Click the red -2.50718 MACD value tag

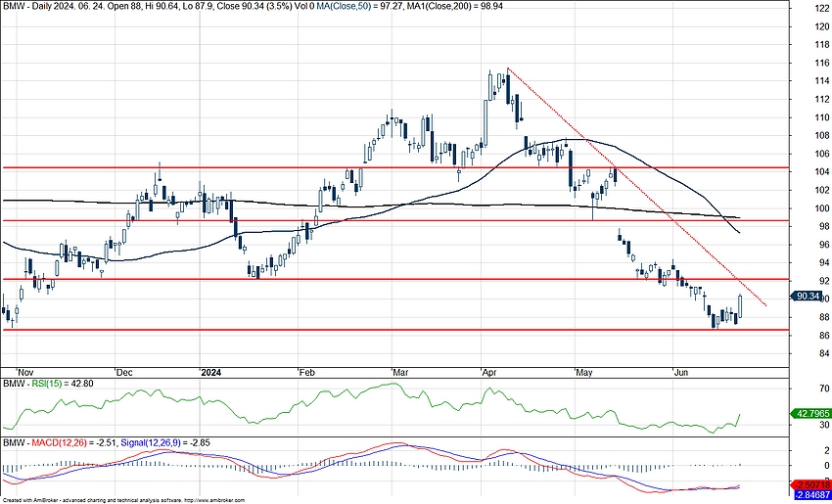tap(809, 484)
